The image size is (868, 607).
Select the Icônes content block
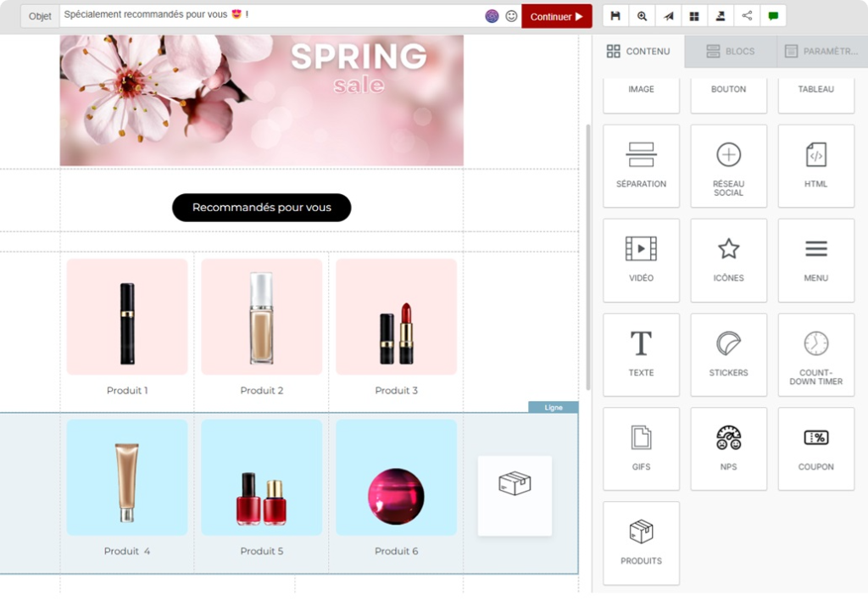click(728, 260)
